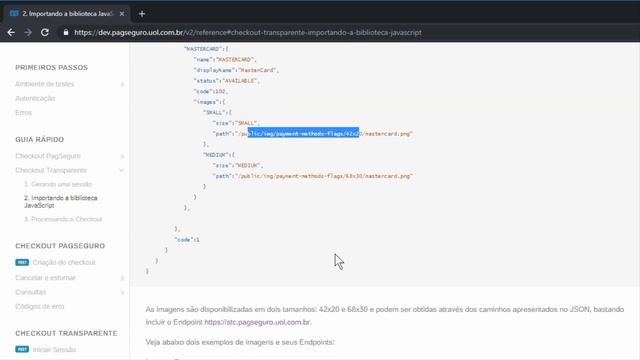
Task: Go to 3. Processando o Checkout
Action: coord(63,220)
